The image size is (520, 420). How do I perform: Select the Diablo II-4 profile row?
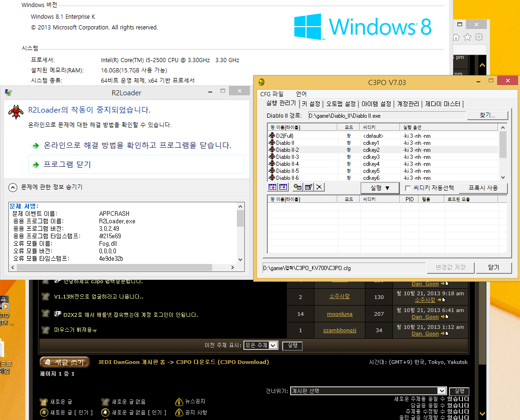pos(383,164)
